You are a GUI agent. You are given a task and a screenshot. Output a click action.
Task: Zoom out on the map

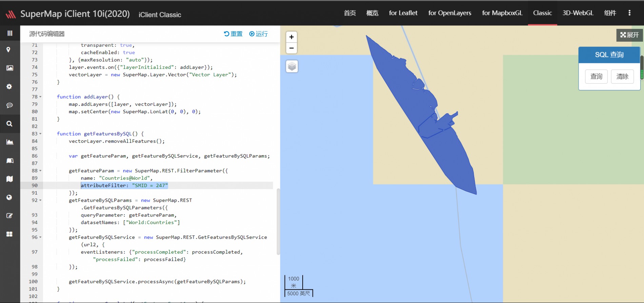pos(291,48)
